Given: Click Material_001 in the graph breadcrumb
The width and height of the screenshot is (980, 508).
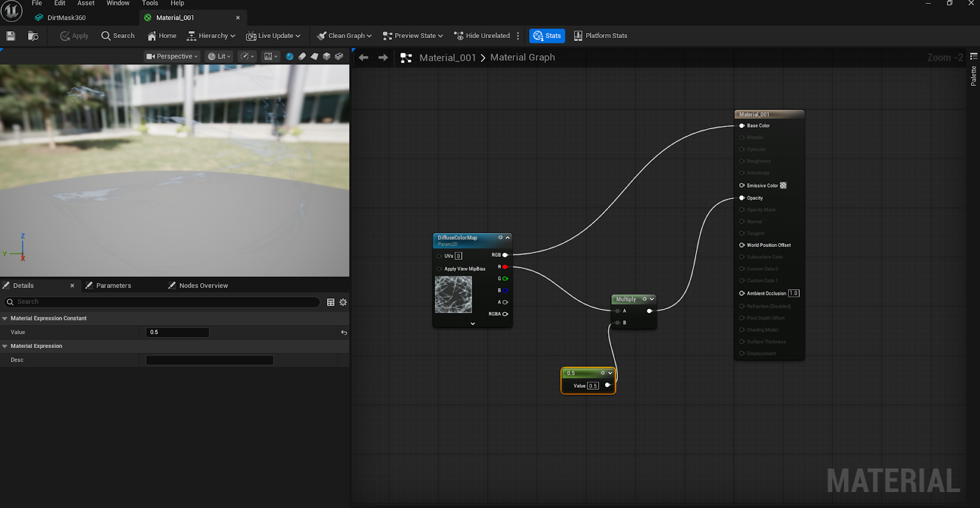Looking at the screenshot, I should click(447, 58).
